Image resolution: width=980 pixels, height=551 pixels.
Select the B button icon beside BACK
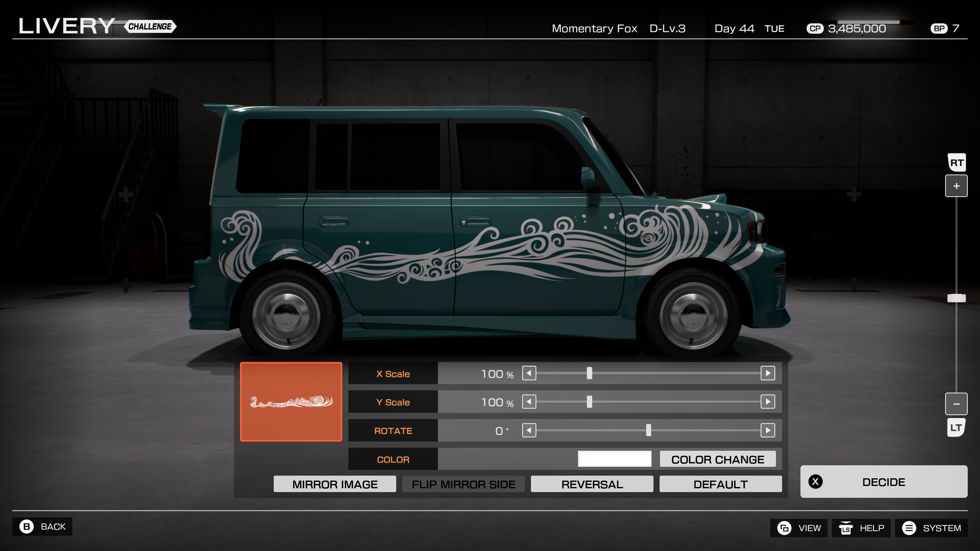(28, 527)
